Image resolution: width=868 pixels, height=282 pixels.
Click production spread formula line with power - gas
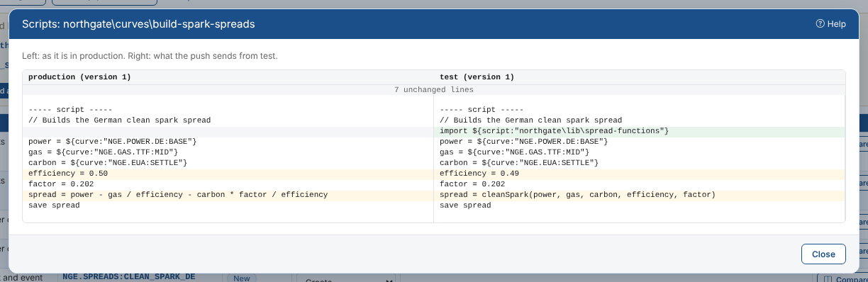click(x=228, y=195)
